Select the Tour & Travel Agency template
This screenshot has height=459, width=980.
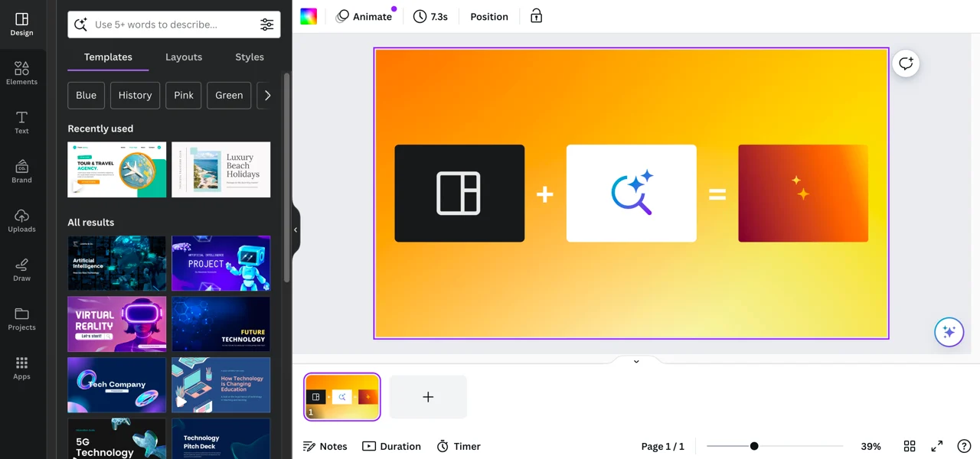click(x=117, y=170)
